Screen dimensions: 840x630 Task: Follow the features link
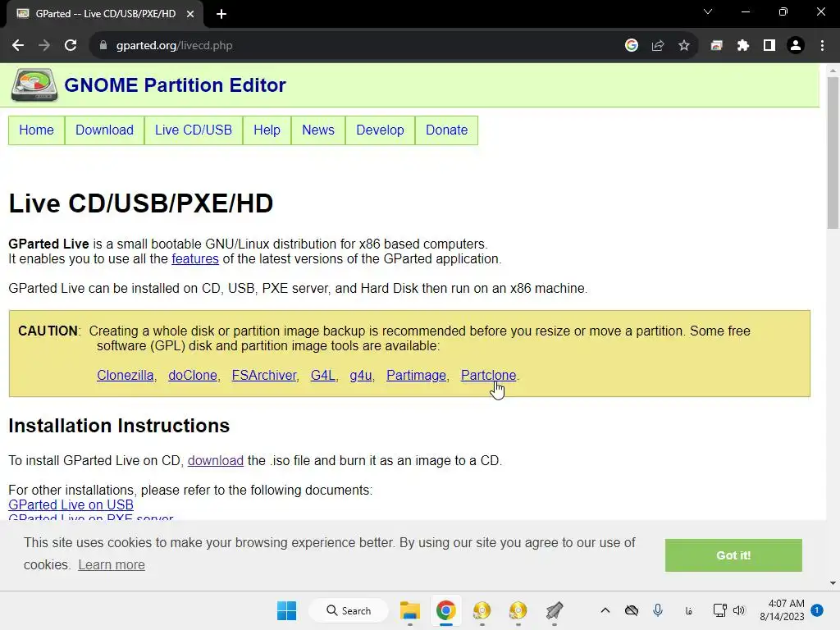click(195, 258)
